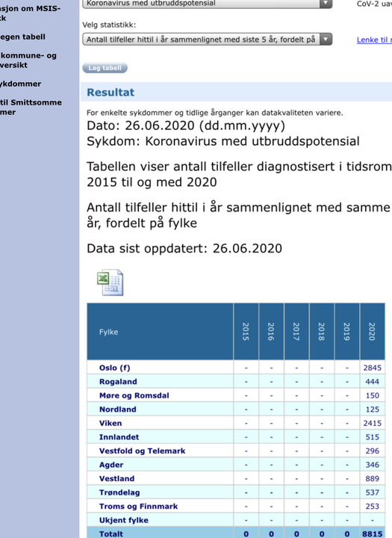The height and width of the screenshot is (538, 392).
Task: Download the table as an Excel file
Action: coord(110,282)
